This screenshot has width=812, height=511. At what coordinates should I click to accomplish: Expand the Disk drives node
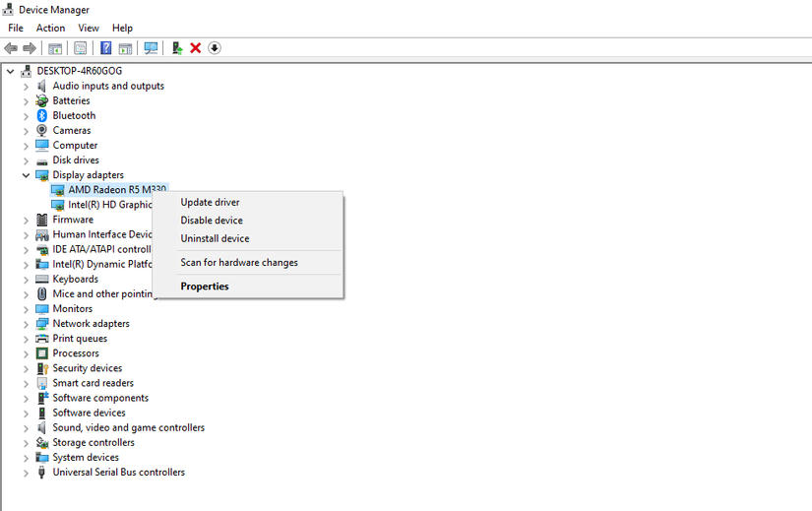pyautogui.click(x=26, y=160)
